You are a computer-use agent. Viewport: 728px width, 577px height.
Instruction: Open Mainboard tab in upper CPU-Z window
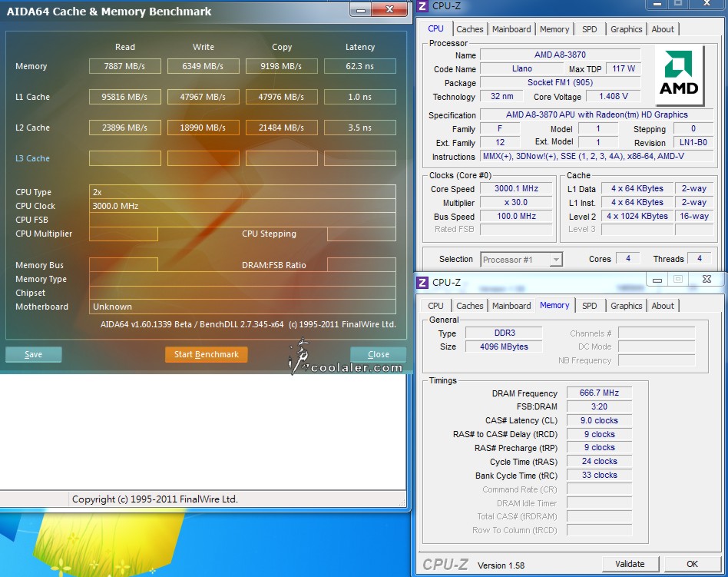511,29
